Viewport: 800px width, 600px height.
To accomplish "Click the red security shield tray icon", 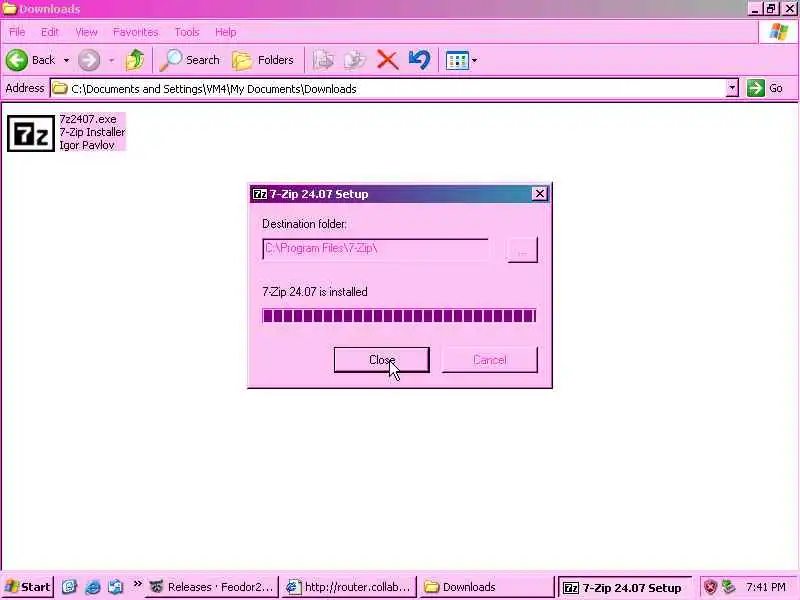I will (710, 587).
